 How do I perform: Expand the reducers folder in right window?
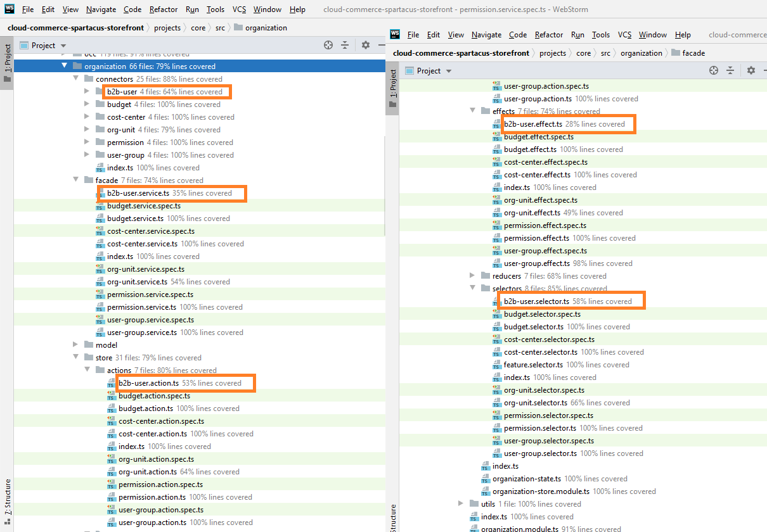[x=473, y=276]
